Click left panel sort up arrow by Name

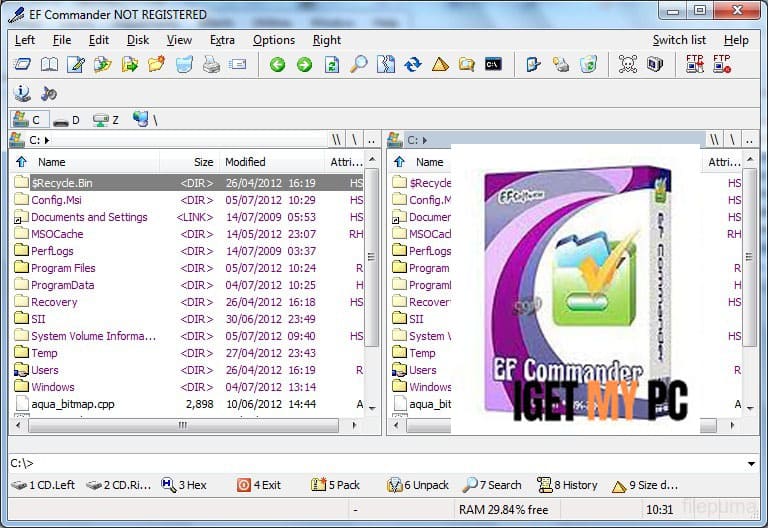coord(21,162)
